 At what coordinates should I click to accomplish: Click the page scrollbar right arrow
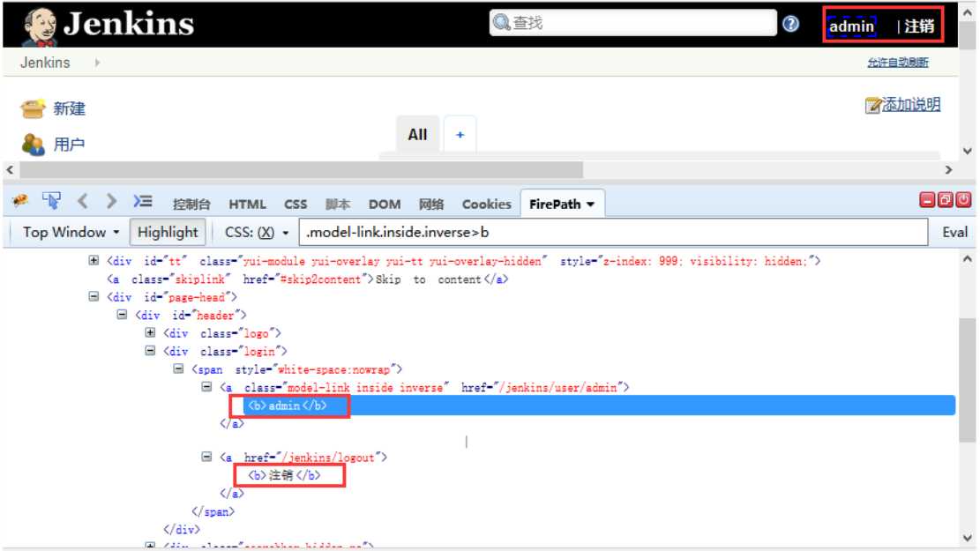click(x=949, y=169)
